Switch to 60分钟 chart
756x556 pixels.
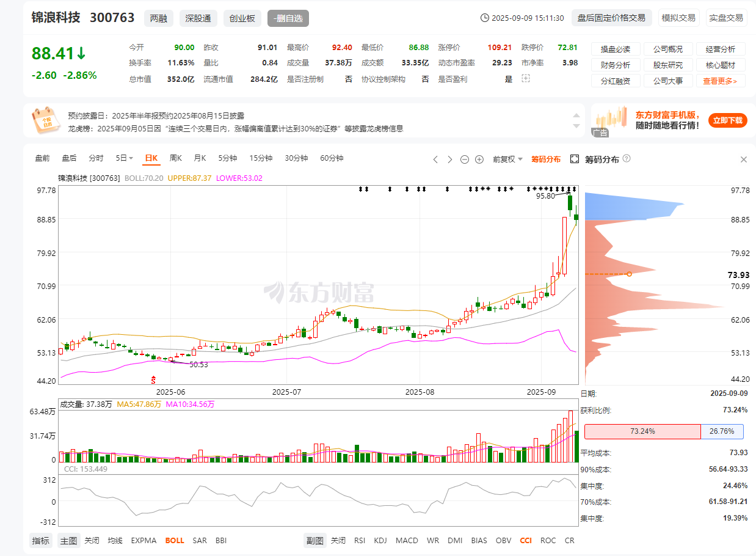[332, 158]
